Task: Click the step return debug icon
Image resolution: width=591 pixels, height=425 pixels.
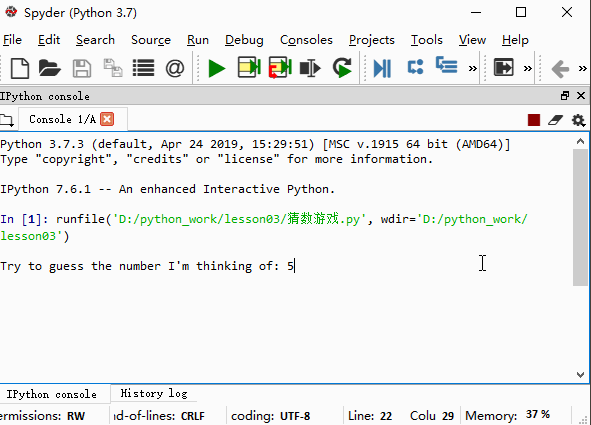Action: click(446, 66)
